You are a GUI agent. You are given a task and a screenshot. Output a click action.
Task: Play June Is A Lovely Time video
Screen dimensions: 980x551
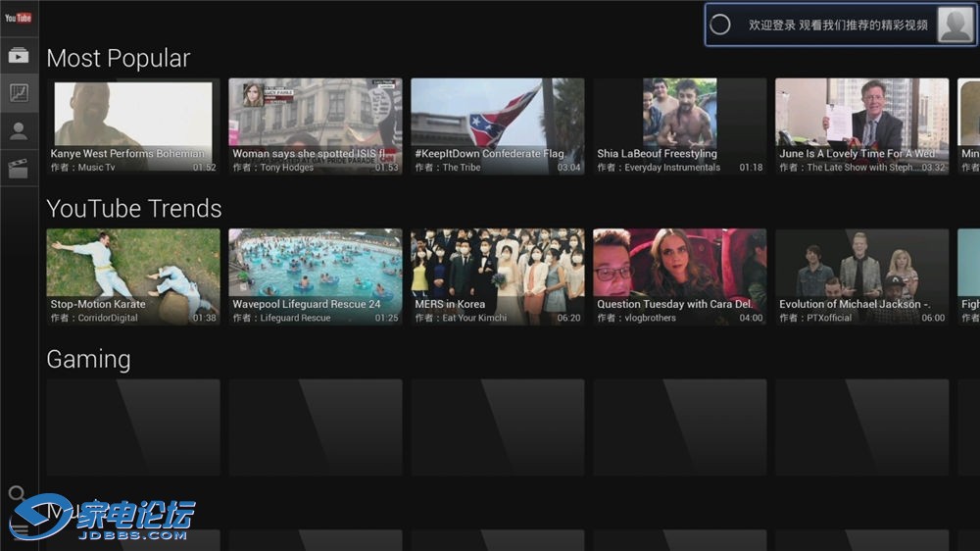861,126
